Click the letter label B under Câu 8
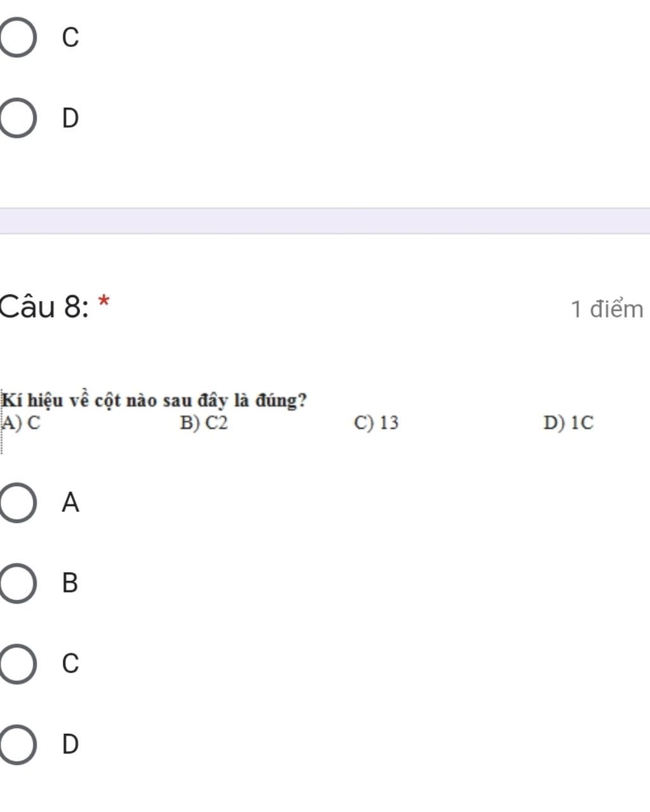The width and height of the screenshot is (650, 812). point(70,583)
